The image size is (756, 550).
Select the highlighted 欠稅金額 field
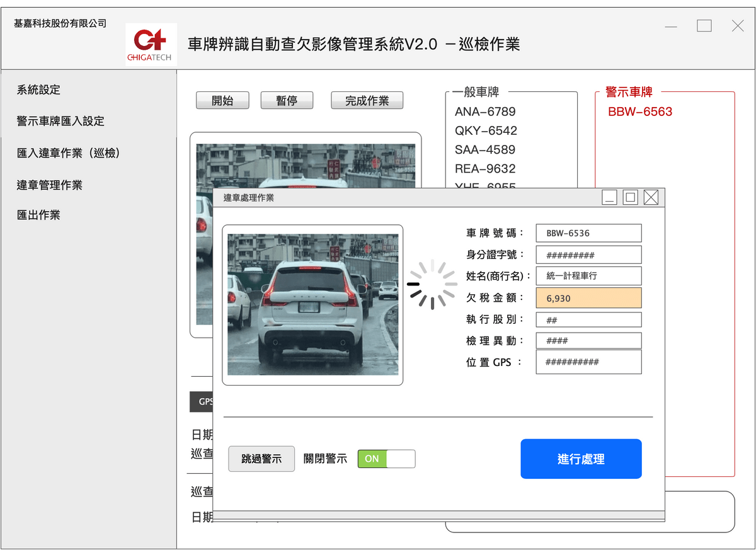click(588, 298)
